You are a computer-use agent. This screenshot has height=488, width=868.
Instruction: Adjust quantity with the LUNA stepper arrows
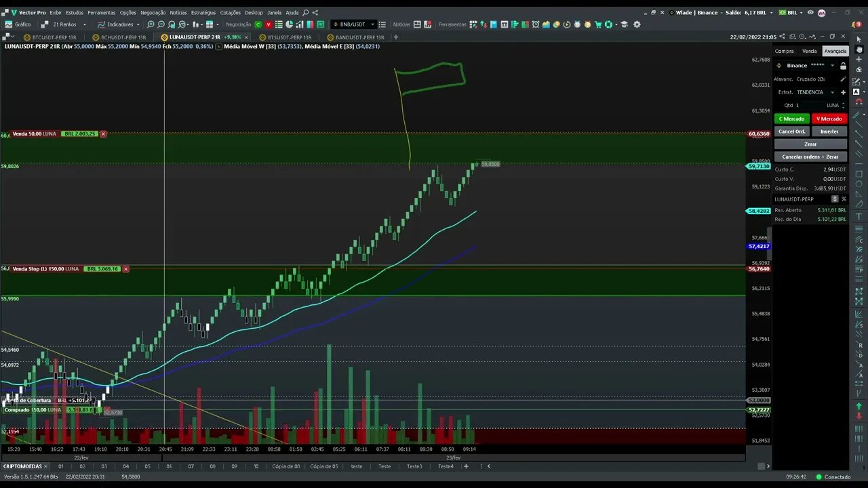click(x=844, y=105)
